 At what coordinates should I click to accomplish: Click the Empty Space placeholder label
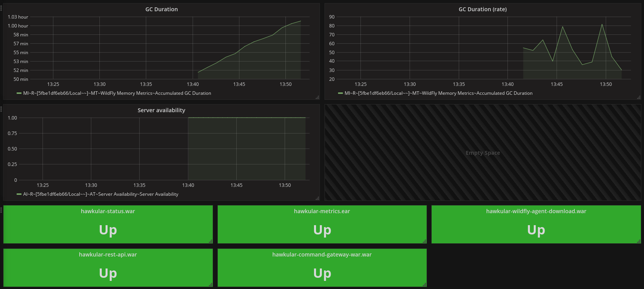point(483,153)
